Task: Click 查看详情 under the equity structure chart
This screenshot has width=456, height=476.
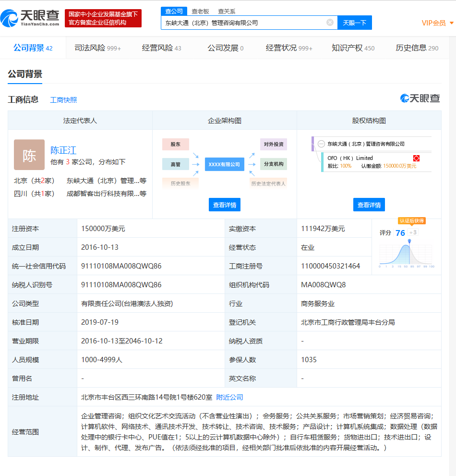Action: (x=368, y=205)
